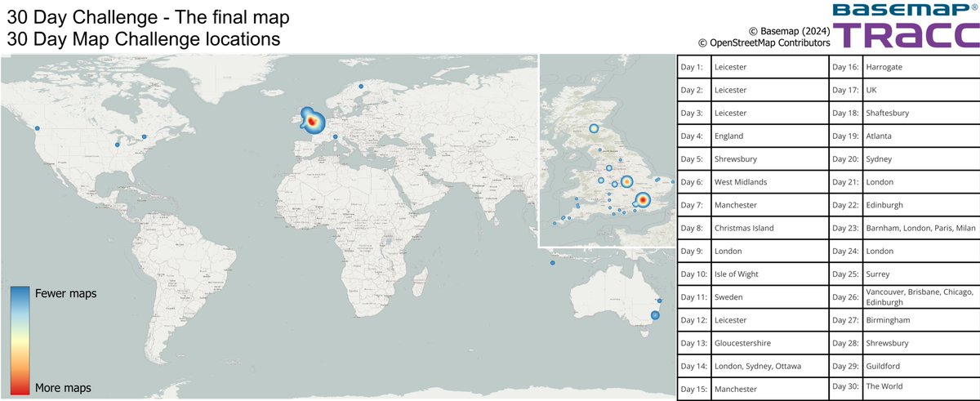Click the 'Day 16:' label cell
The height and width of the screenshot is (401, 980).
tap(845, 66)
